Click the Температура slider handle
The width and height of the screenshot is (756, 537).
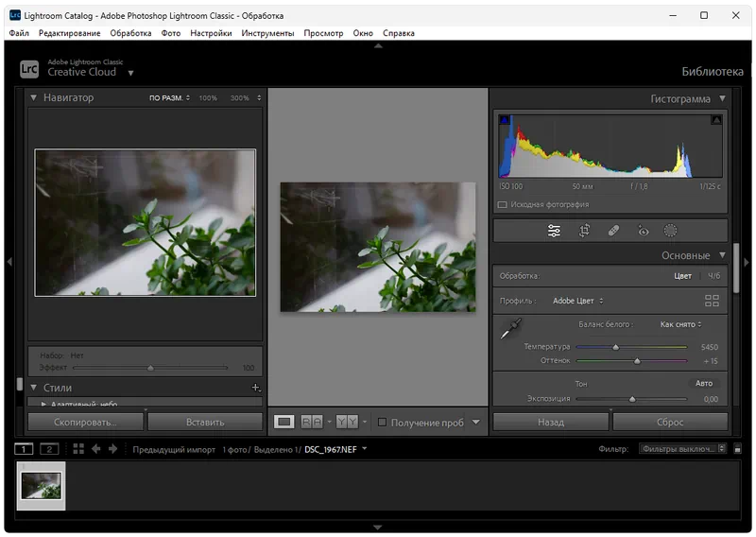coord(616,347)
